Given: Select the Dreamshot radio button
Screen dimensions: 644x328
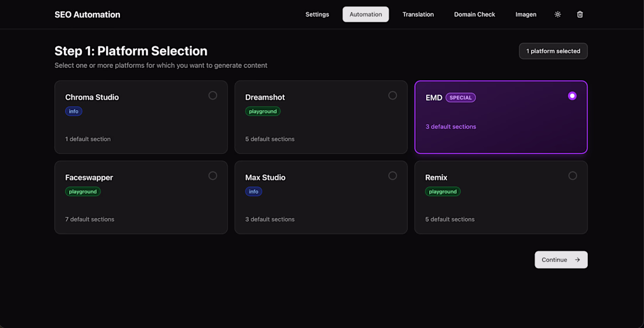Looking at the screenshot, I should click(392, 95).
